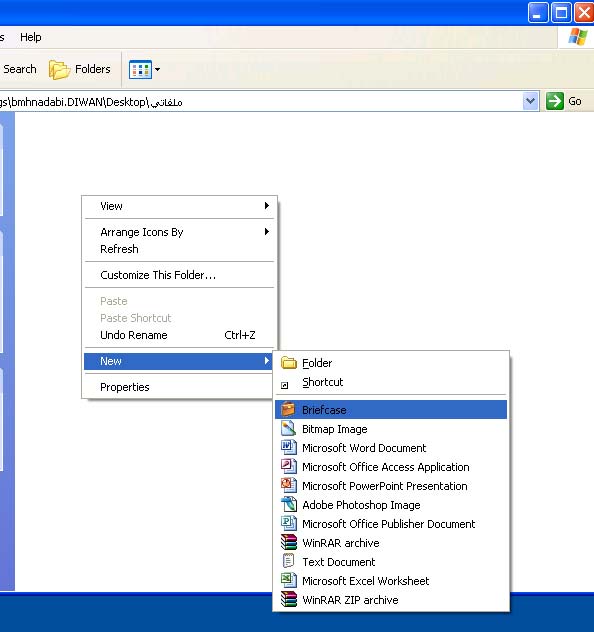Select Shortcut in the New submenu
Image resolution: width=594 pixels, height=632 pixels.
(x=390, y=382)
